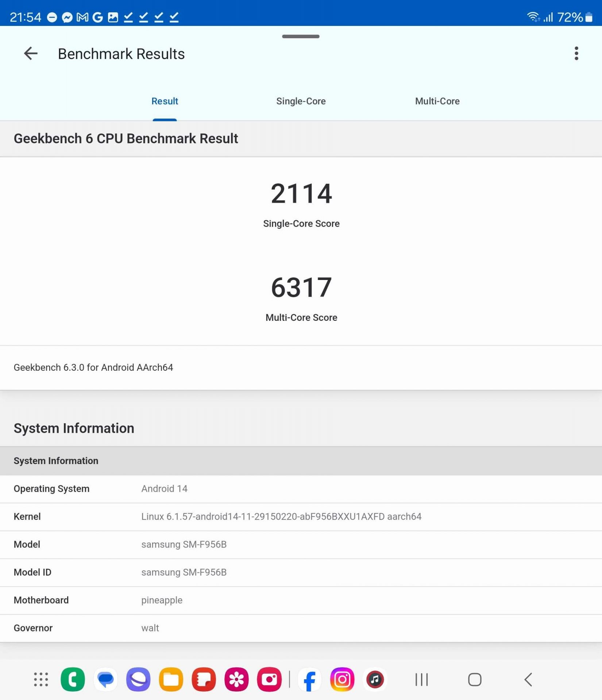Open the music note app
Image resolution: width=602 pixels, height=700 pixels.
375,679
